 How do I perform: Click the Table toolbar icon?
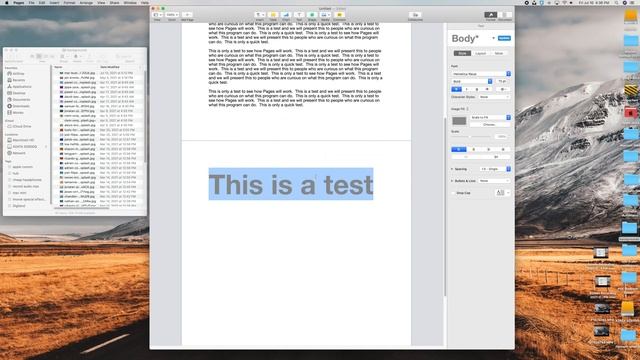coord(273,15)
